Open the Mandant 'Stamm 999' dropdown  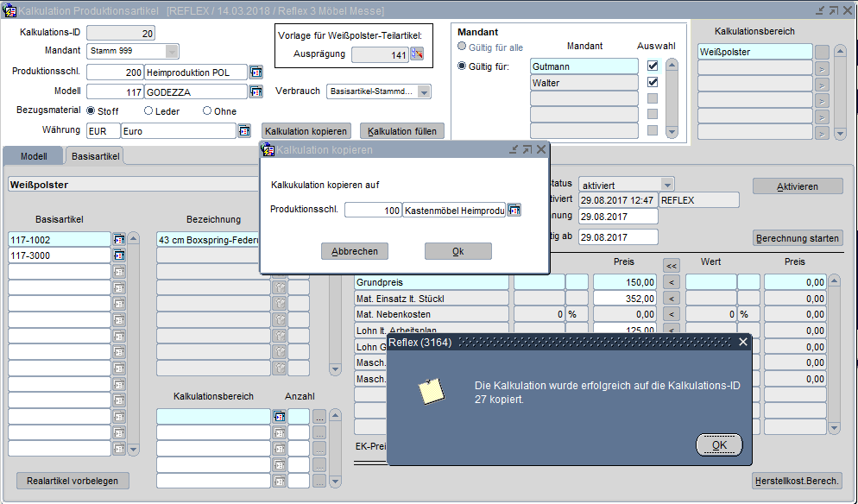click(x=171, y=51)
